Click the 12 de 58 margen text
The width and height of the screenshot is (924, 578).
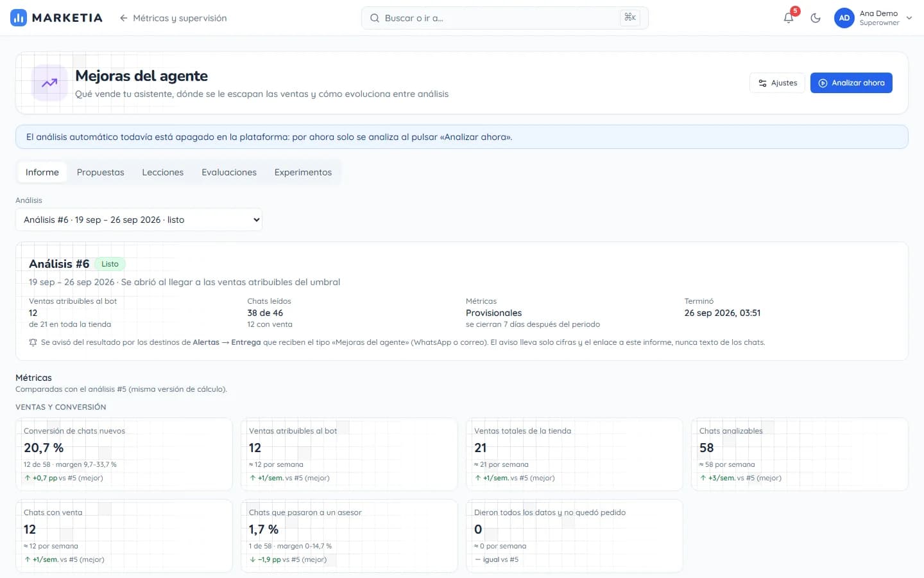(70, 464)
